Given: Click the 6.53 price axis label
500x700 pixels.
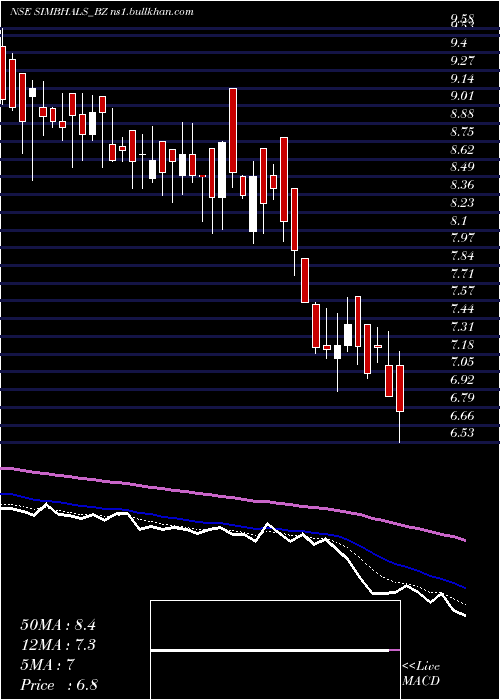Looking at the screenshot, I should [462, 433].
